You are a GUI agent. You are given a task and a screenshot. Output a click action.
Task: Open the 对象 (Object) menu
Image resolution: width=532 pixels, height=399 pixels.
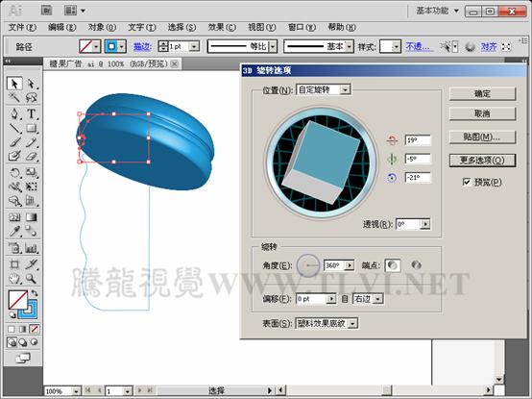[102, 27]
